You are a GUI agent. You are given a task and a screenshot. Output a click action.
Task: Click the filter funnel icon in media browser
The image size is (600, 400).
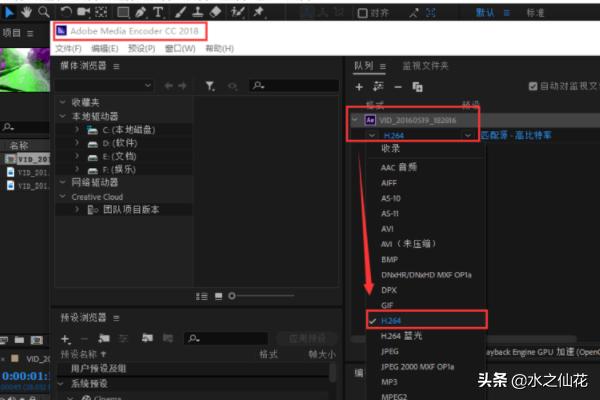coord(210,87)
